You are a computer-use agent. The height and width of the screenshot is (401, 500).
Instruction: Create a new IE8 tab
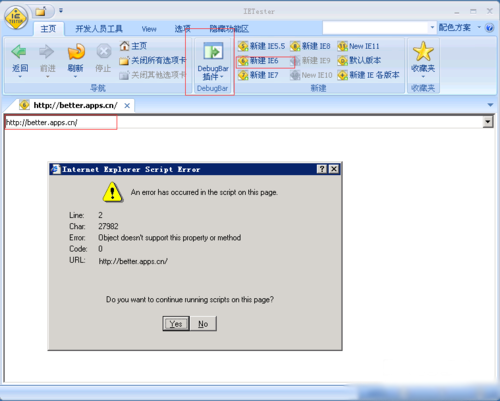click(310, 46)
